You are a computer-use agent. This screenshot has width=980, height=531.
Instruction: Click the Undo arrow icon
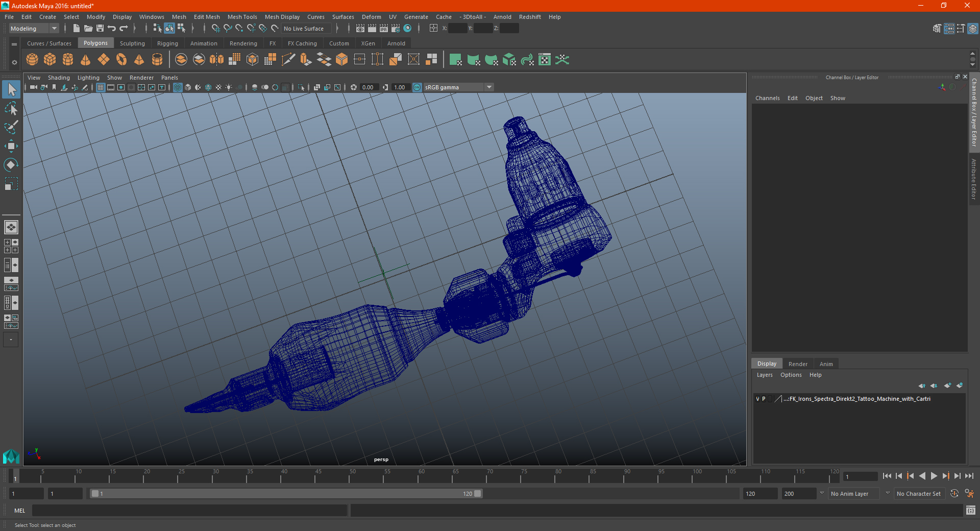112,29
